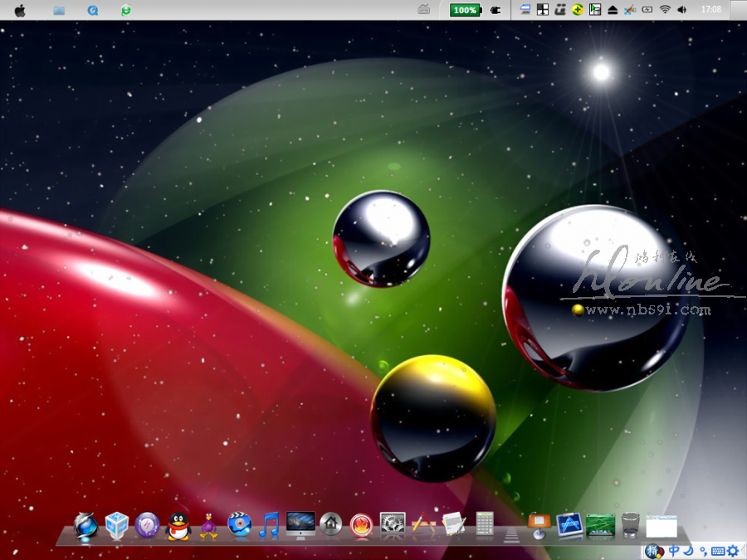Open the blue music note app

point(269,525)
